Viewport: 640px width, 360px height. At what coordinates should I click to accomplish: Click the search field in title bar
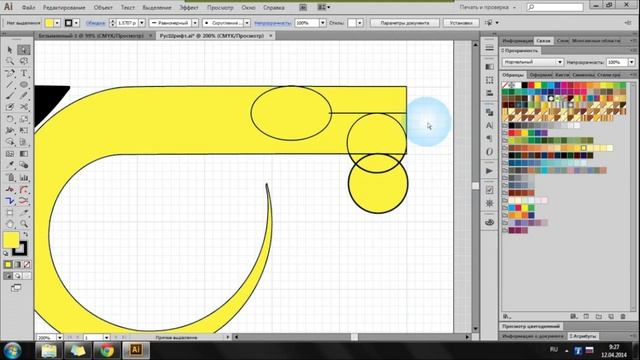coord(555,7)
